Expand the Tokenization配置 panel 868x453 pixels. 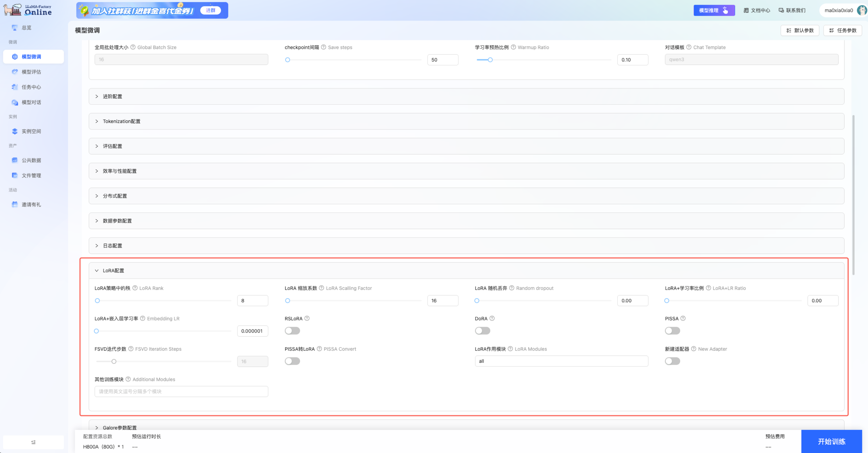pyautogui.click(x=121, y=122)
